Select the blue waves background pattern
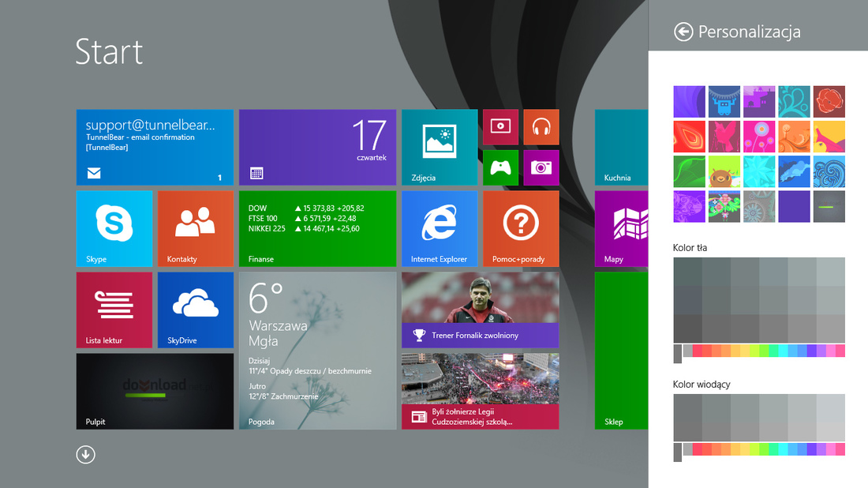Image resolution: width=868 pixels, height=488 pixels. click(x=829, y=171)
